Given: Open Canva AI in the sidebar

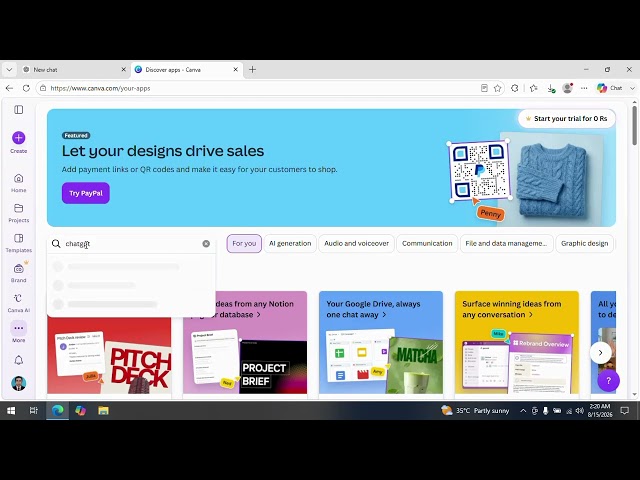Looking at the screenshot, I should pyautogui.click(x=19, y=303).
